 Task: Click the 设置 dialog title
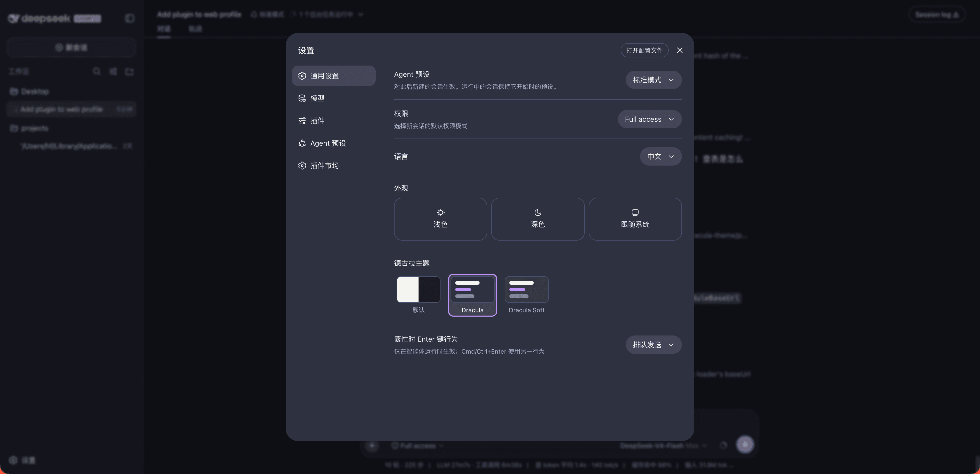coord(306,51)
